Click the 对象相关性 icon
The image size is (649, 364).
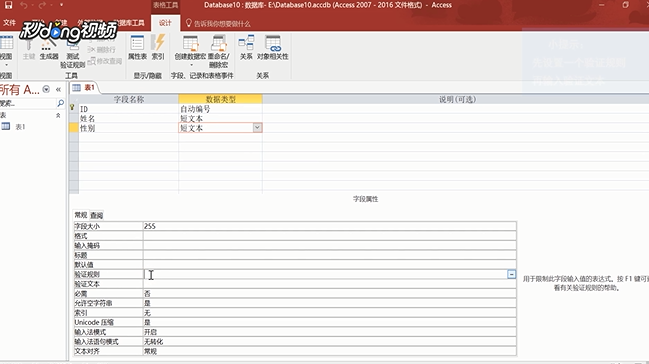pyautogui.click(x=272, y=48)
